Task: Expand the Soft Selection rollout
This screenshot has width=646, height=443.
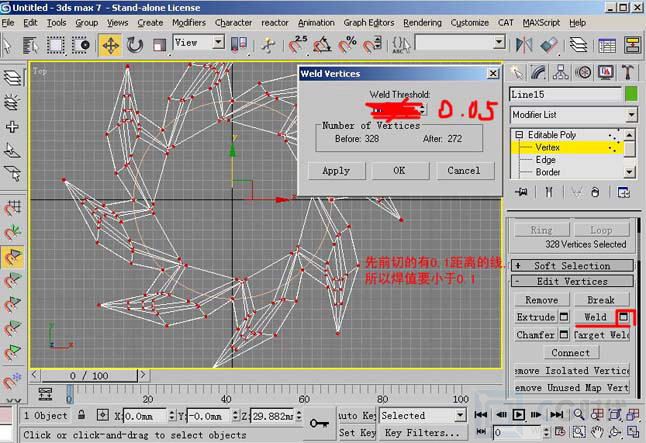Action: (x=572, y=266)
